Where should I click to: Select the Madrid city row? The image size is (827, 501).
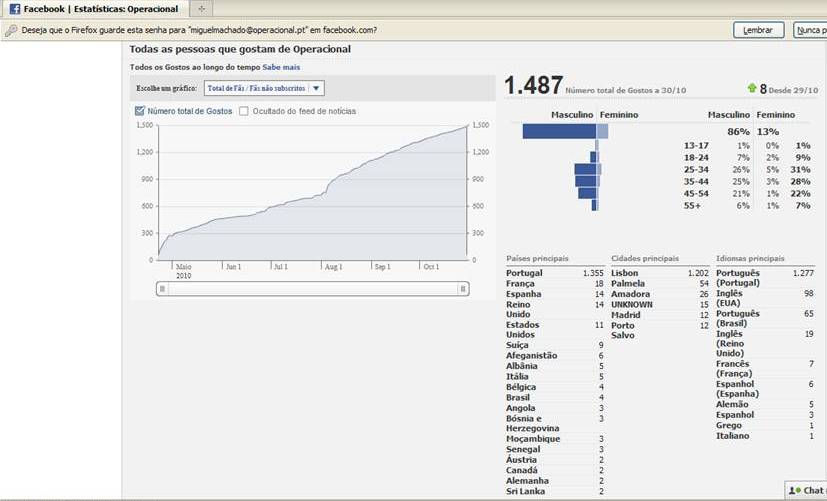[x=660, y=315]
